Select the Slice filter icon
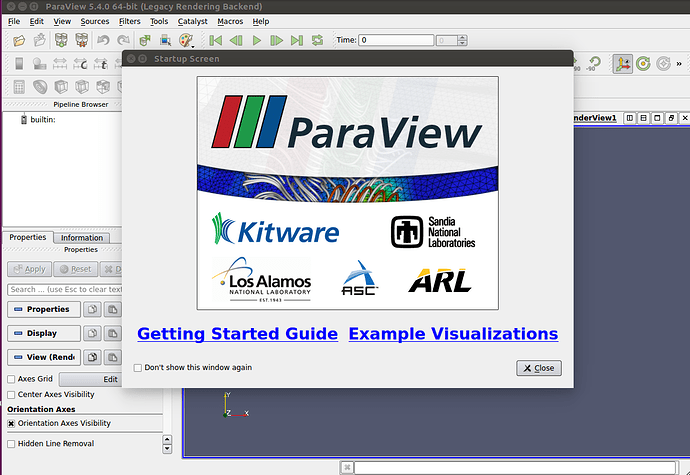690x475 pixels. click(x=82, y=87)
